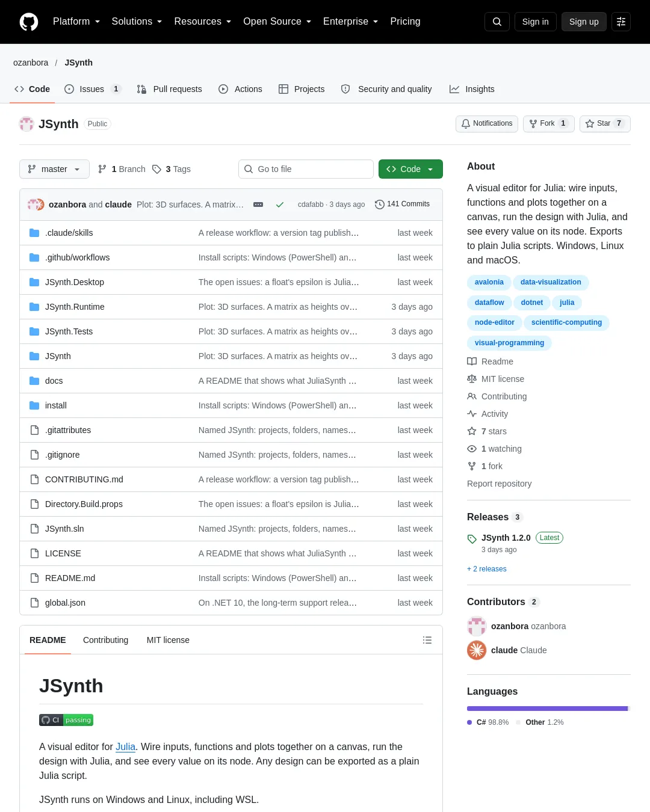Viewport: 650px width, 812px height.
Task: Open the JSynth 1.2.0 release tag
Action: click(506, 538)
